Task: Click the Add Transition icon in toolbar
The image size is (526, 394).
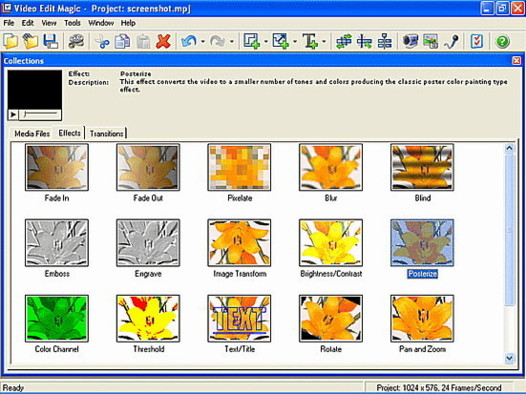Action: click(281, 41)
